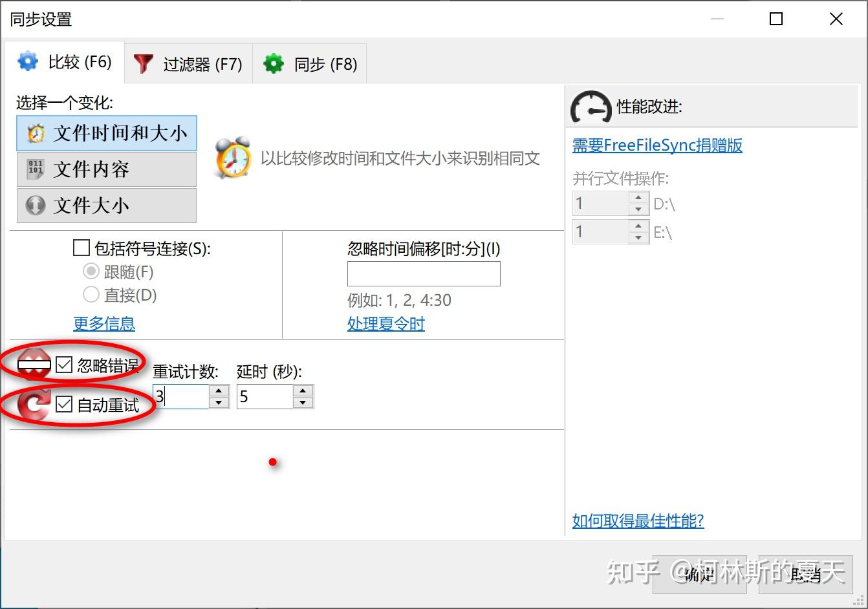The height and width of the screenshot is (609, 868).
Task: Decrease 延时 seconds with down arrow
Action: (x=303, y=402)
